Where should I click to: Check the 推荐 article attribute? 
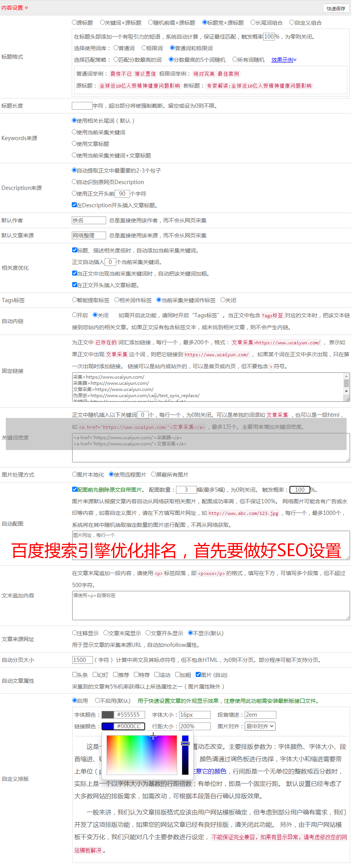(x=115, y=675)
